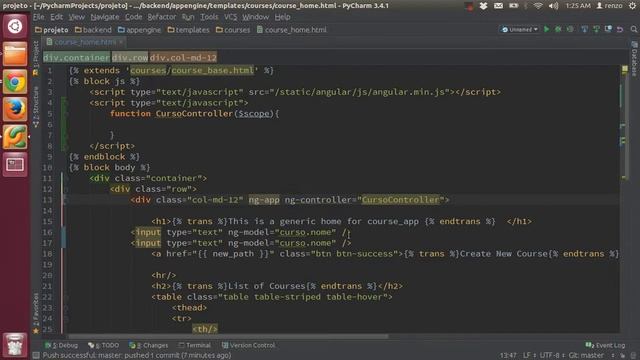Image resolution: width=640 pixels, height=360 pixels.
Task: Click the editor horizontal scrollbar
Action: 229,336
